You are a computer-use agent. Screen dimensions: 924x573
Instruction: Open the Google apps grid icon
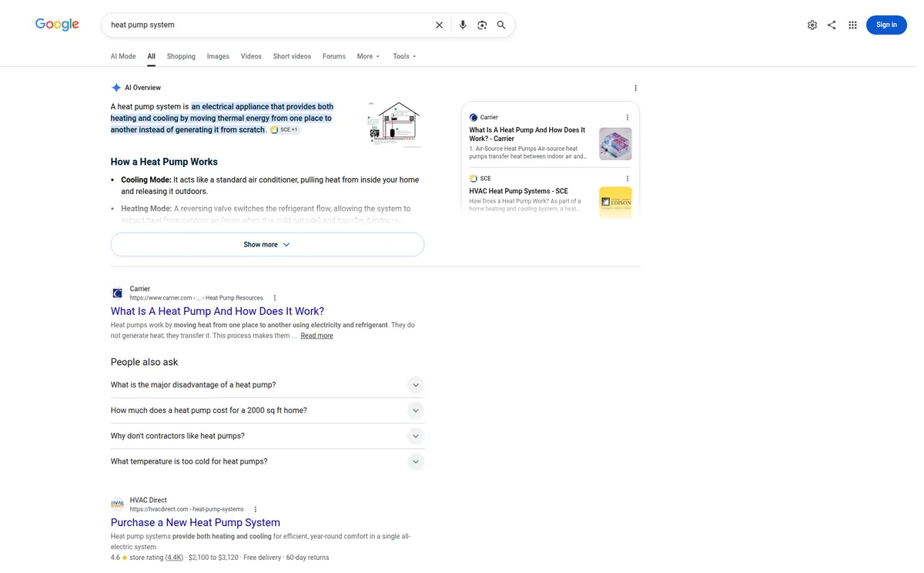pyautogui.click(x=852, y=25)
